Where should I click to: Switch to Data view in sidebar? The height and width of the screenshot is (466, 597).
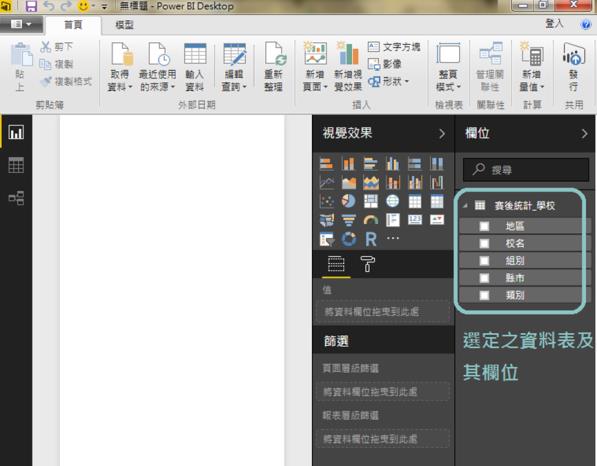(16, 165)
